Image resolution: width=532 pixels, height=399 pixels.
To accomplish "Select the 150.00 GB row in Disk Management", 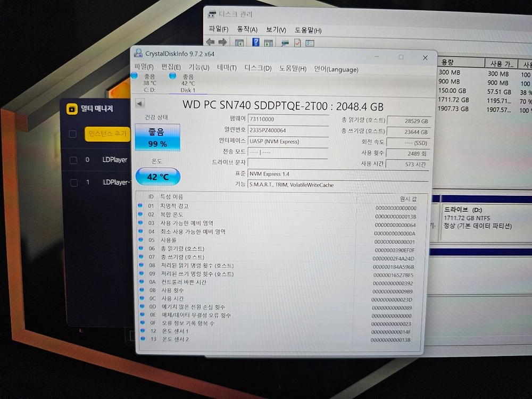I will click(x=484, y=92).
